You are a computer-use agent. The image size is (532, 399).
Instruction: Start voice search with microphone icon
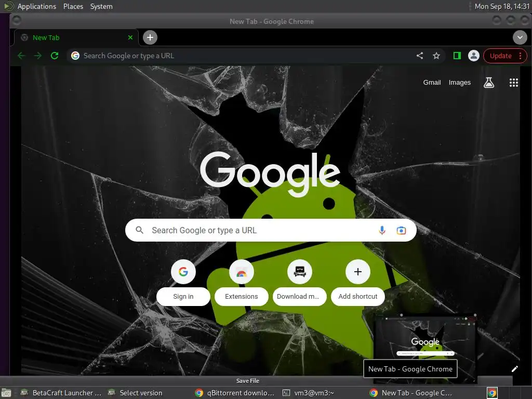(382, 230)
